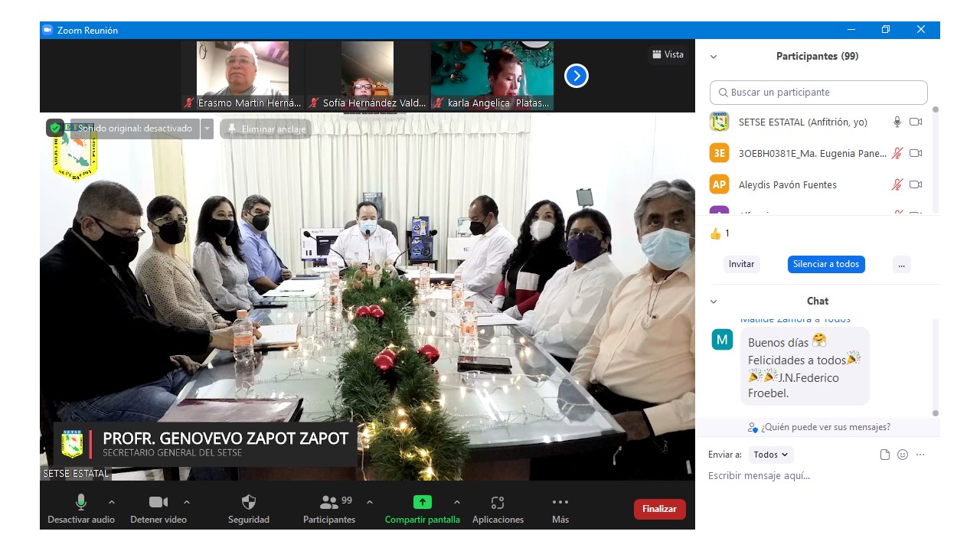Click Escribir mensaje aquí input field
980x551 pixels.
coord(817,476)
